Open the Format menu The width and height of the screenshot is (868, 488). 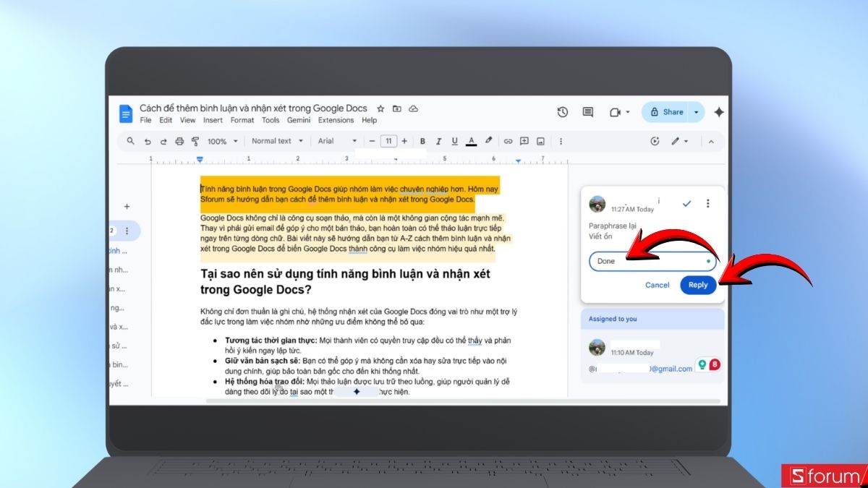[242, 120]
